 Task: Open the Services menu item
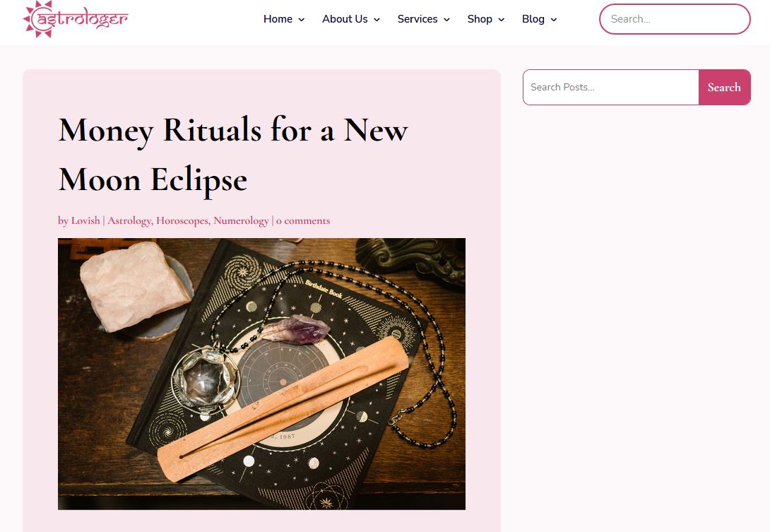coord(417,19)
